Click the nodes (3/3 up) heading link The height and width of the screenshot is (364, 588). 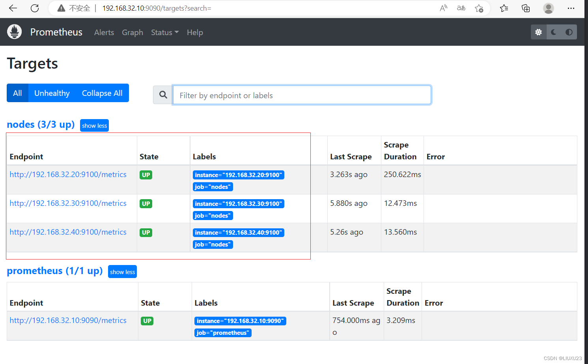(41, 125)
